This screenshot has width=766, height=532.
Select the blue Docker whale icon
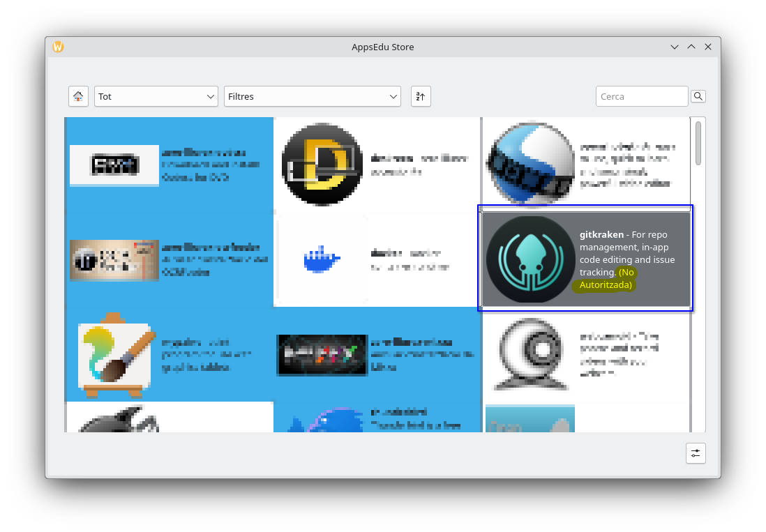coord(322,260)
